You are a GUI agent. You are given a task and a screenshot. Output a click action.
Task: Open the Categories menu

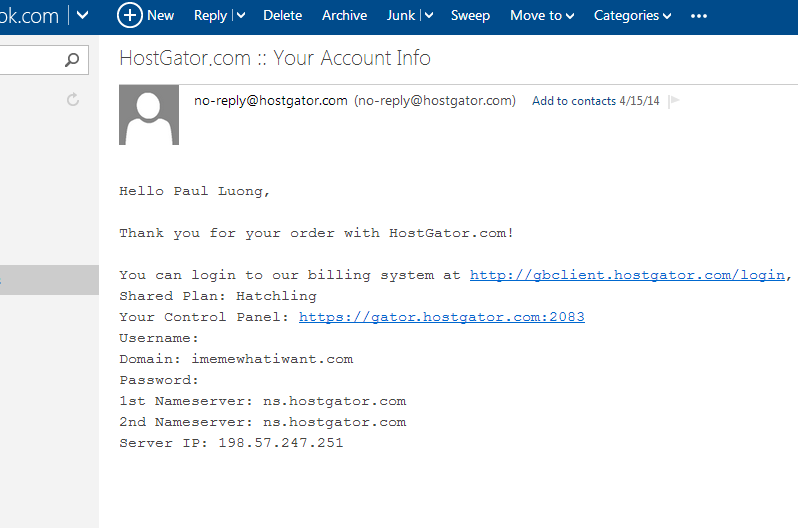pyautogui.click(x=633, y=16)
